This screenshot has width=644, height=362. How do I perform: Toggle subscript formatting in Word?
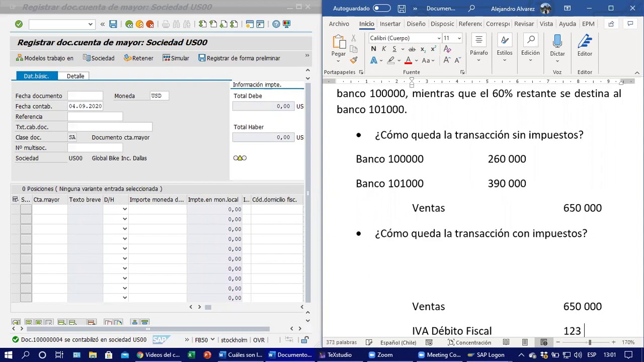click(x=423, y=49)
